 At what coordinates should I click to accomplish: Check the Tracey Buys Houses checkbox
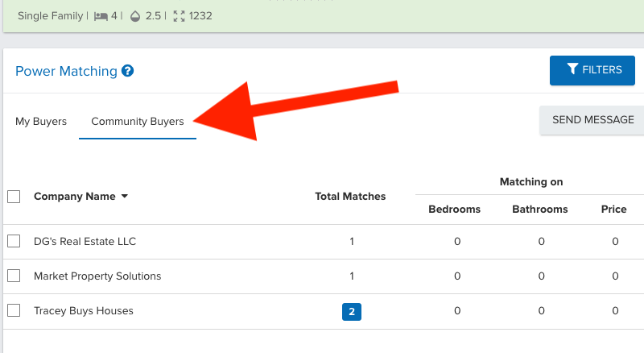click(14, 310)
